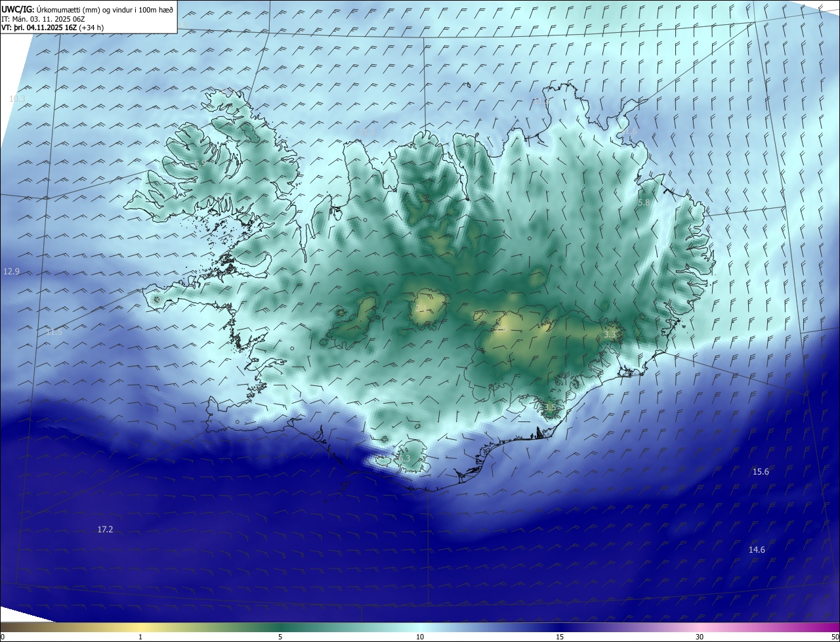
Task: Pick the yellow color above the 1 tick
Action: coord(140,628)
